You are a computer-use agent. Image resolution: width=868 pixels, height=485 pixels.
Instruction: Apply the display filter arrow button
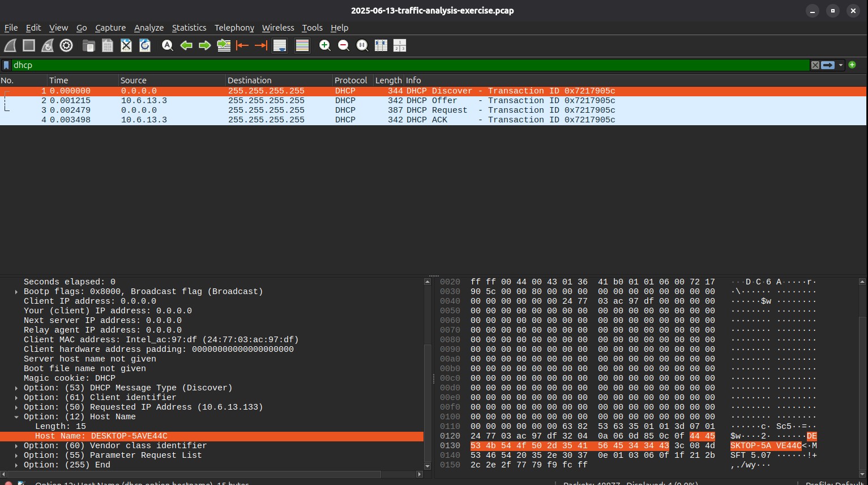[828, 65]
